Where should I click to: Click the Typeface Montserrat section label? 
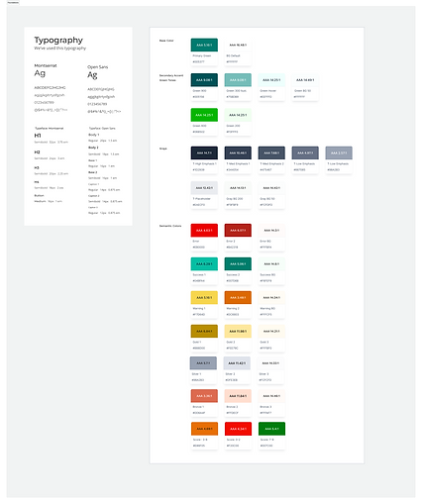pos(50,128)
